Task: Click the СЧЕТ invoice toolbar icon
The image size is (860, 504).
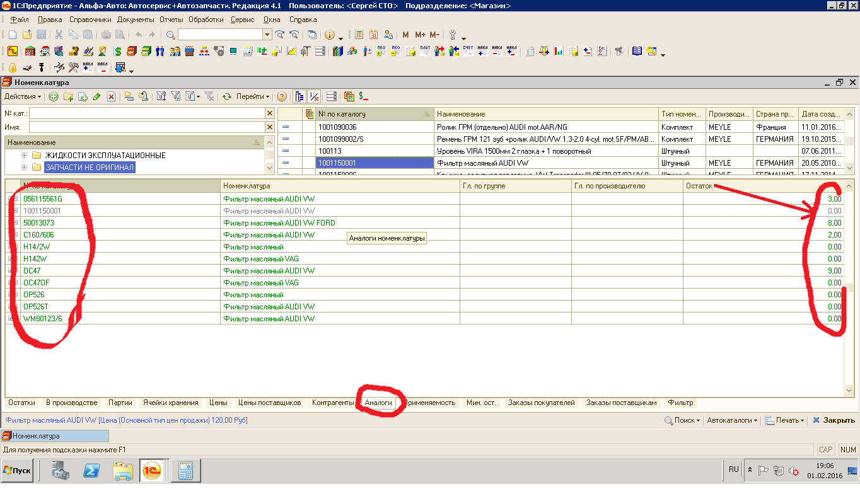Action: tap(468, 51)
